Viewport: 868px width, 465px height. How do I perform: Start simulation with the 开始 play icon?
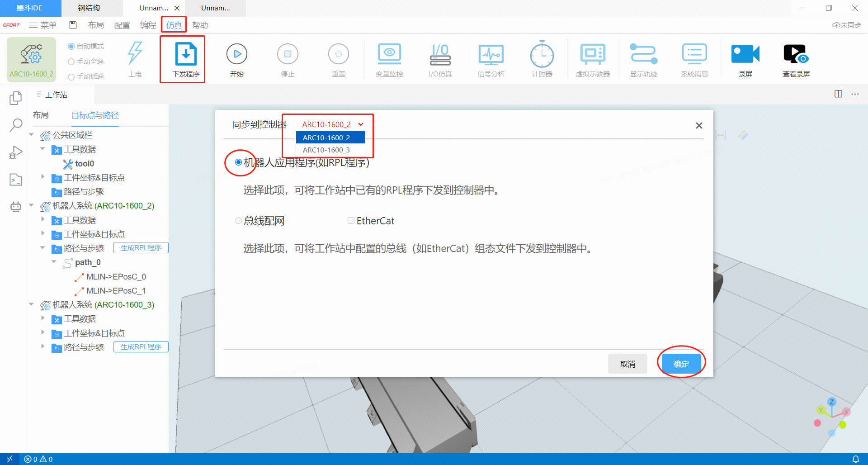point(236,55)
